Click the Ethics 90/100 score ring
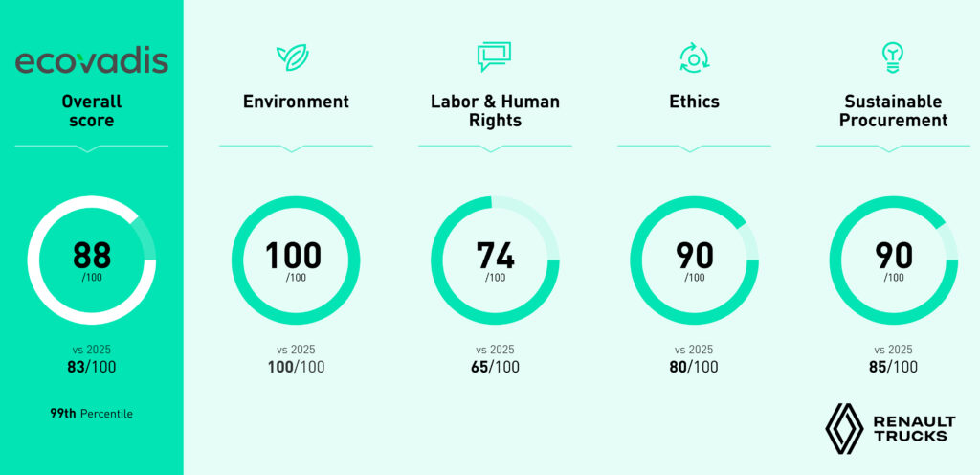980x475 pixels. [x=694, y=260]
